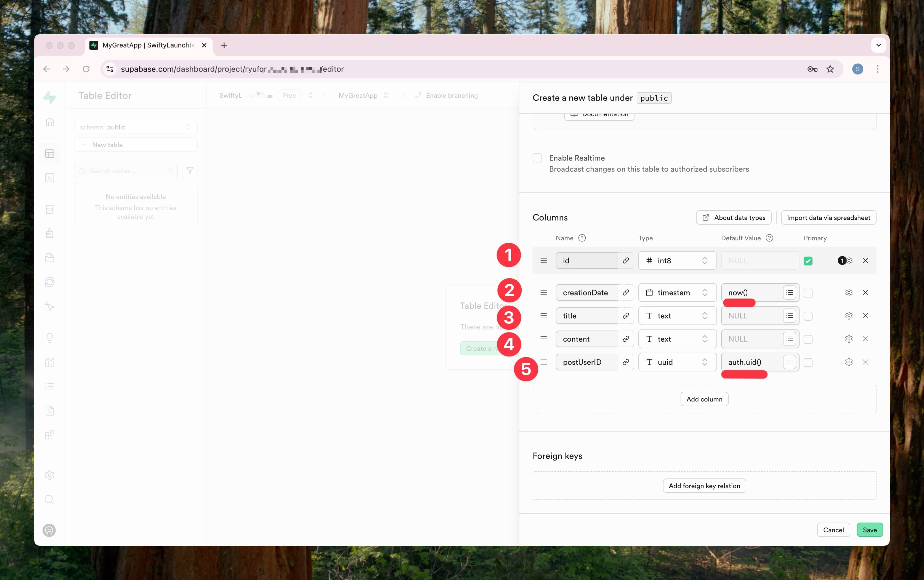Click foreign key link icon for creationDate column
This screenshot has width=924, height=580.
[x=626, y=292]
